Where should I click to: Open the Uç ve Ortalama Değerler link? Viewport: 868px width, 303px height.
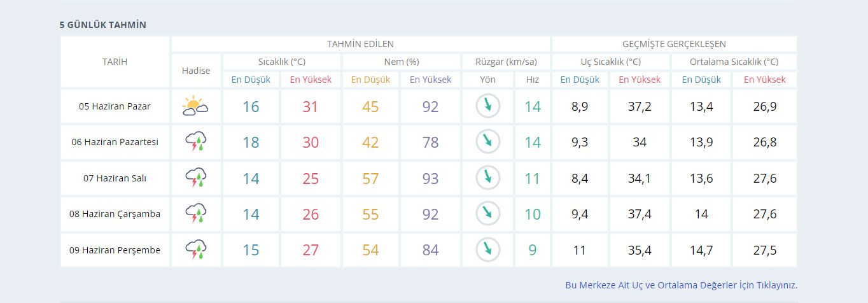click(681, 285)
